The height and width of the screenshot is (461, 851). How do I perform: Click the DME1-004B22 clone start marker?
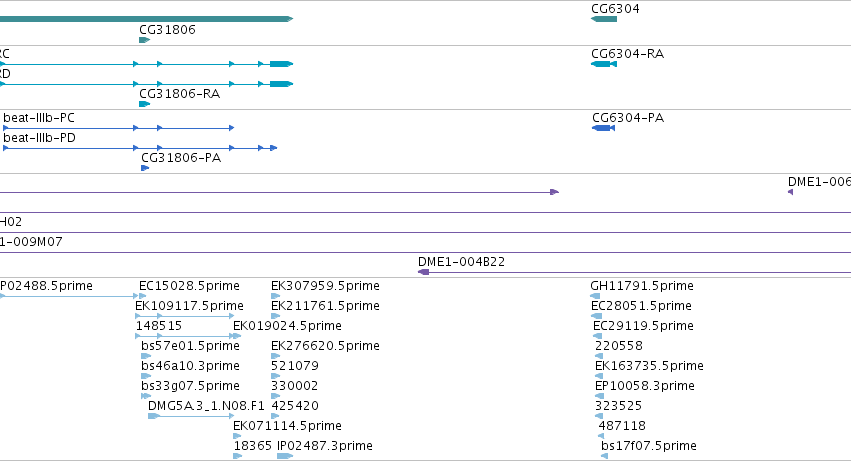[x=424, y=272]
